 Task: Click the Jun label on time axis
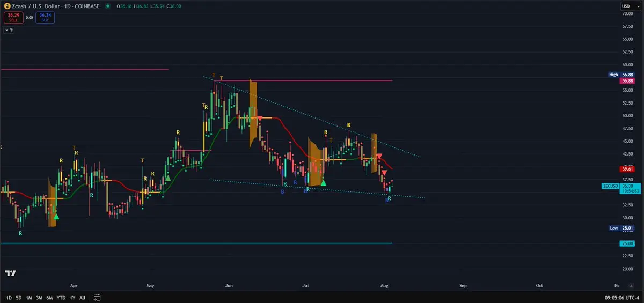[x=230, y=286]
